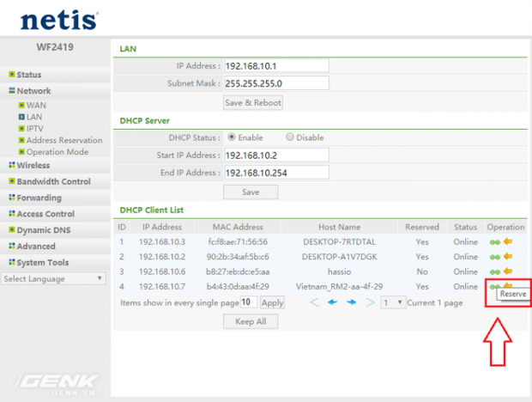Go to previous page with left blue arrow
The image size is (532, 402).
click(333, 302)
